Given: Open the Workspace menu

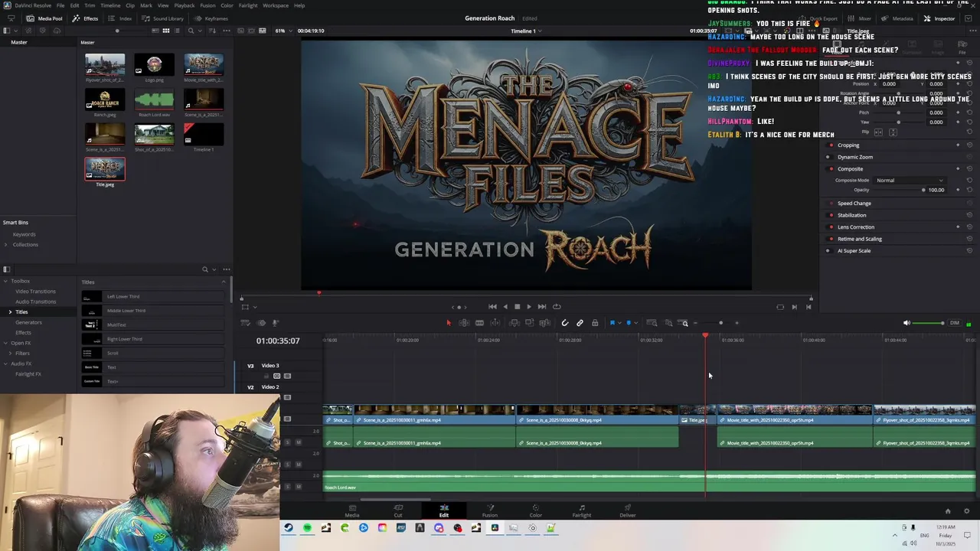Looking at the screenshot, I should click(x=276, y=5).
